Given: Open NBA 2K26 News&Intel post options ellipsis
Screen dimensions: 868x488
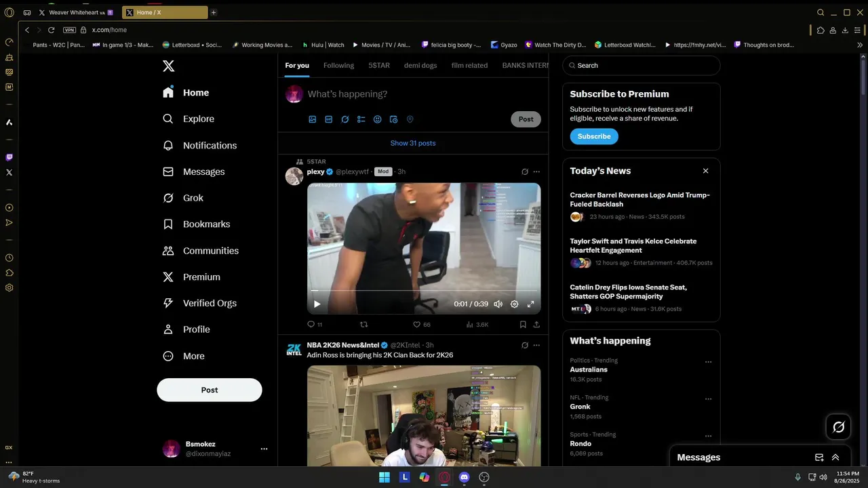Looking at the screenshot, I should [x=536, y=345].
